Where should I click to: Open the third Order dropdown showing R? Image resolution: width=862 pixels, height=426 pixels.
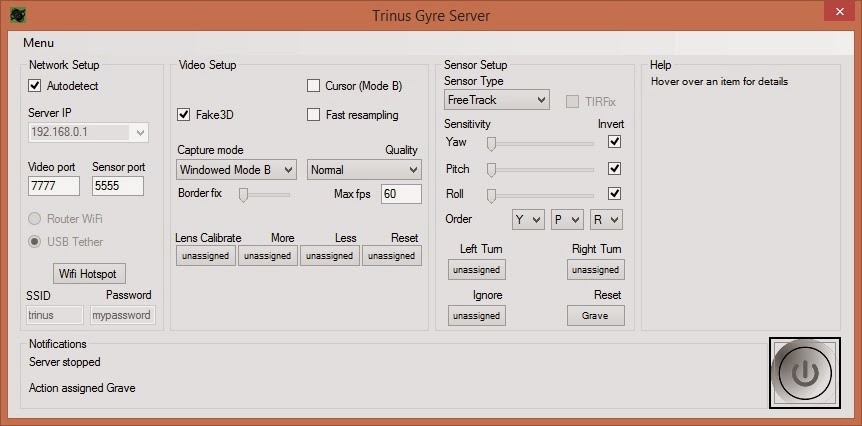[x=606, y=220]
